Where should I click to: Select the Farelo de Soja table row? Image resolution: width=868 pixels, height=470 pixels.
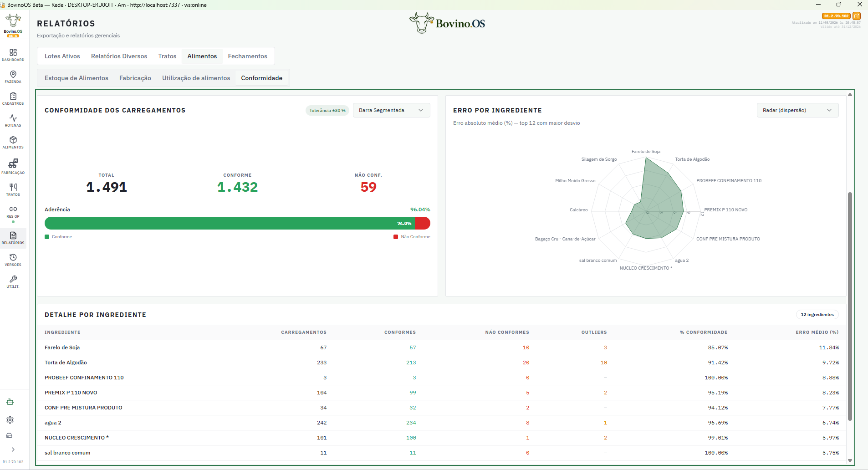[x=442, y=347]
